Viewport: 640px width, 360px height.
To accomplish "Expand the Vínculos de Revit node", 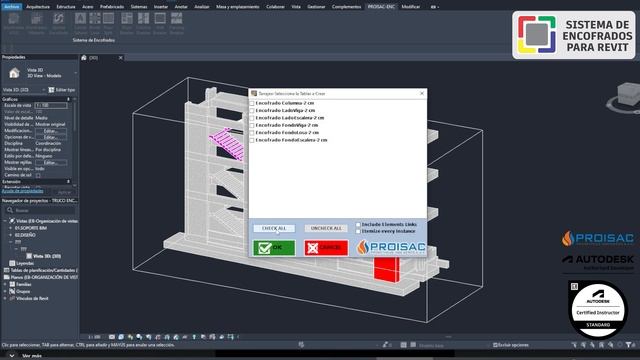I will click(5, 298).
